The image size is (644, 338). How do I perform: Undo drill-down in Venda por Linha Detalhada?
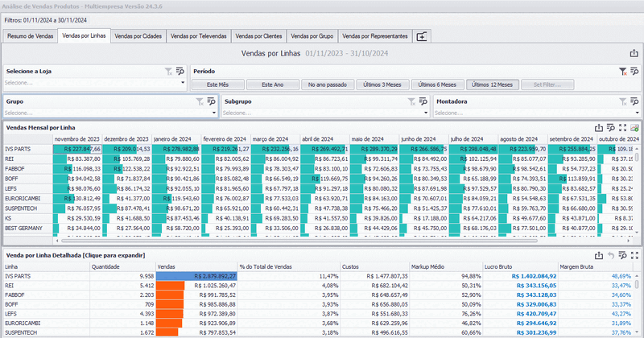coord(611,255)
